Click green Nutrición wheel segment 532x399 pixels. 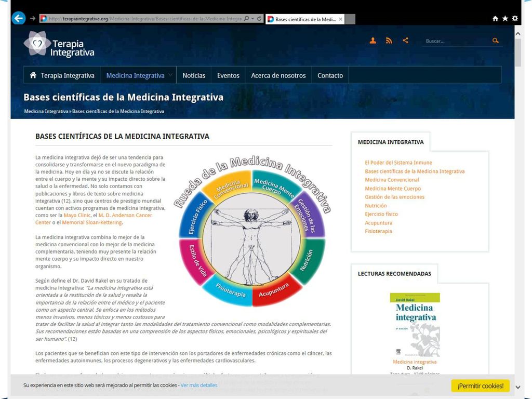click(x=308, y=260)
